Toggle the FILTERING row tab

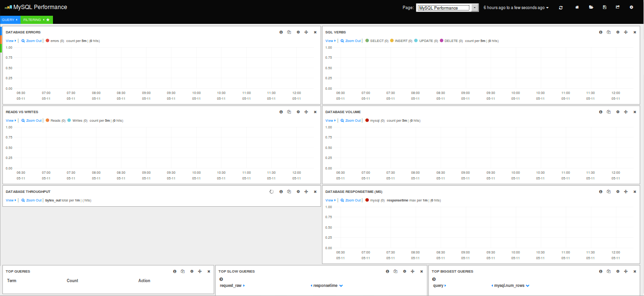[x=36, y=20]
